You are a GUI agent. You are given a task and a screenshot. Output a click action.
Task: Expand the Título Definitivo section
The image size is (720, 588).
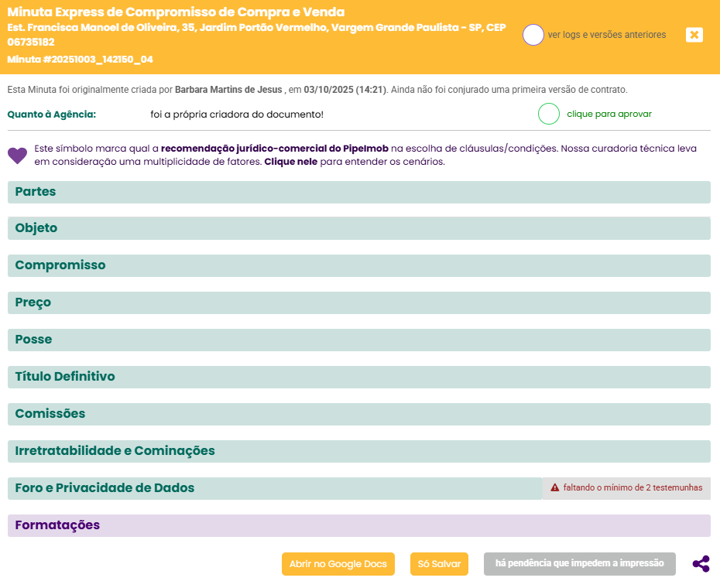point(358,377)
